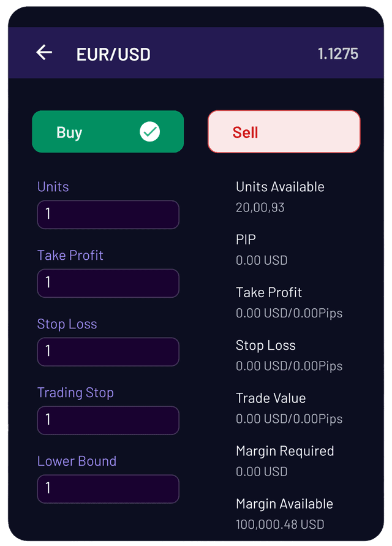This screenshot has width=392, height=546.
Task: Click the Stop Loss input field
Action: click(108, 352)
